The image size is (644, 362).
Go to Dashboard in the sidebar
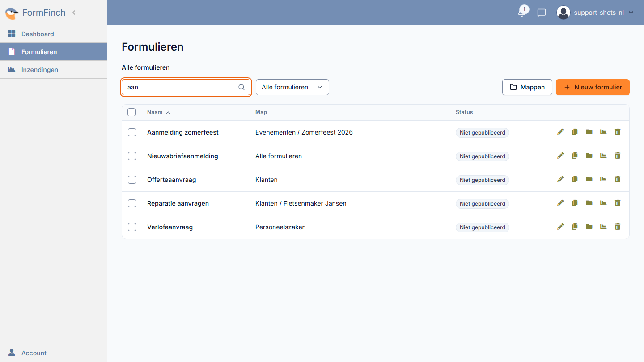54,34
